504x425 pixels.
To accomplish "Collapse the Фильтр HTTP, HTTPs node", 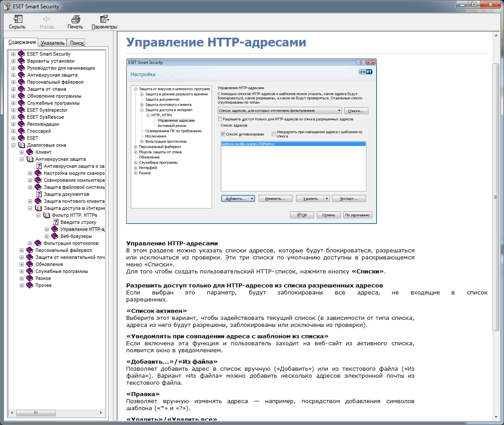I will point(38,215).
